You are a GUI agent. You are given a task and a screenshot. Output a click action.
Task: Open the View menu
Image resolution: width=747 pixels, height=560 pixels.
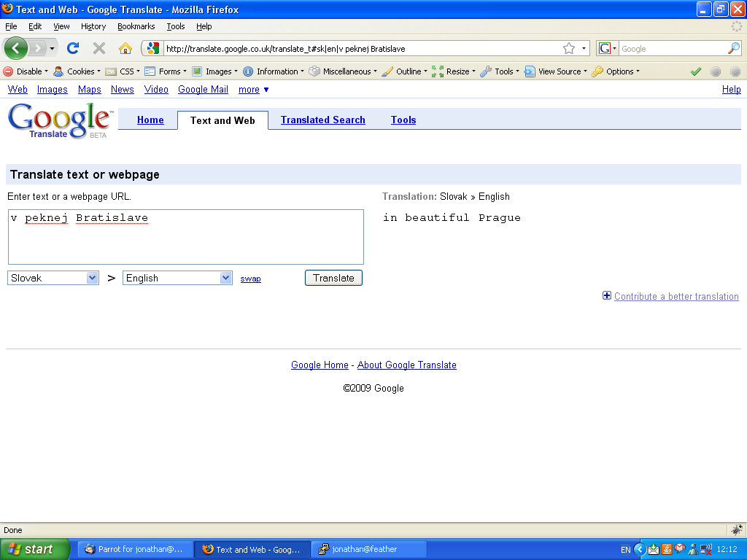click(x=61, y=26)
